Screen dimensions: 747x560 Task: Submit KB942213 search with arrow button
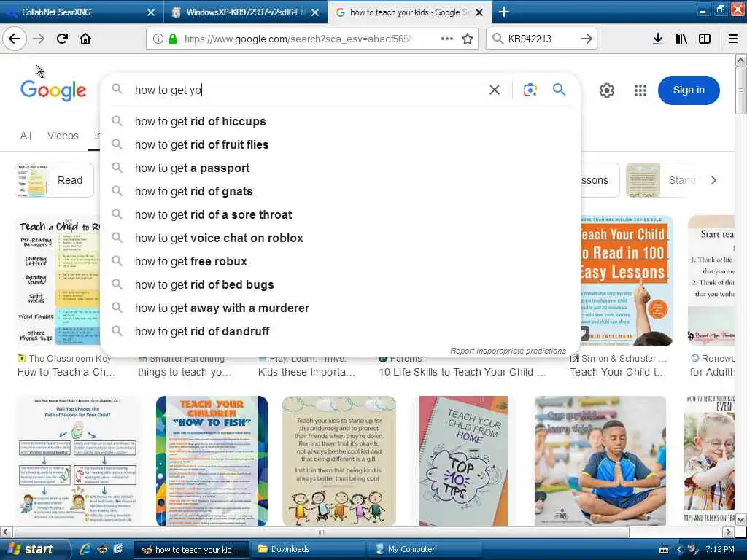[x=587, y=39]
